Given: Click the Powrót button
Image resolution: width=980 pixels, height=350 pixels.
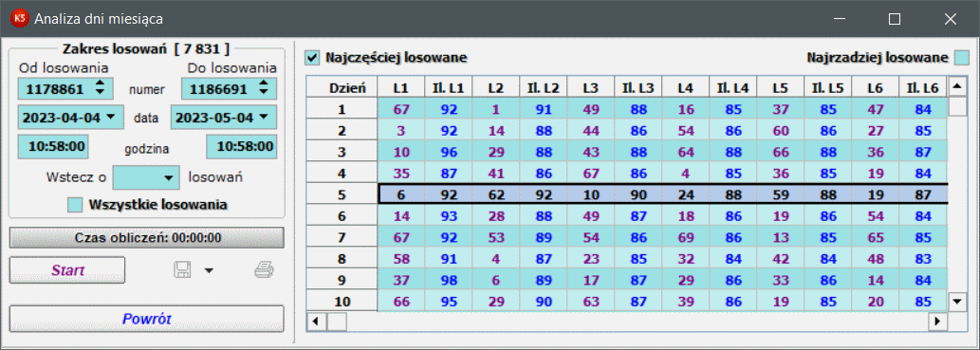Looking at the screenshot, I should tap(147, 319).
